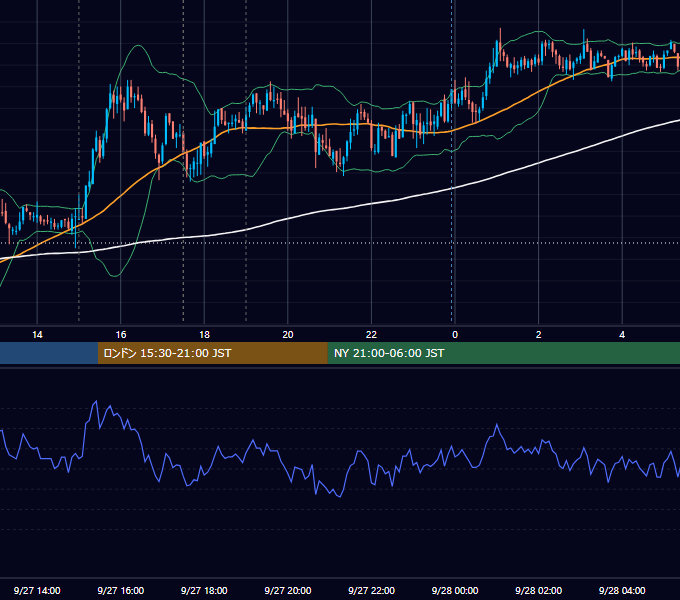Click the 9/27 22:00 time label

371,590
